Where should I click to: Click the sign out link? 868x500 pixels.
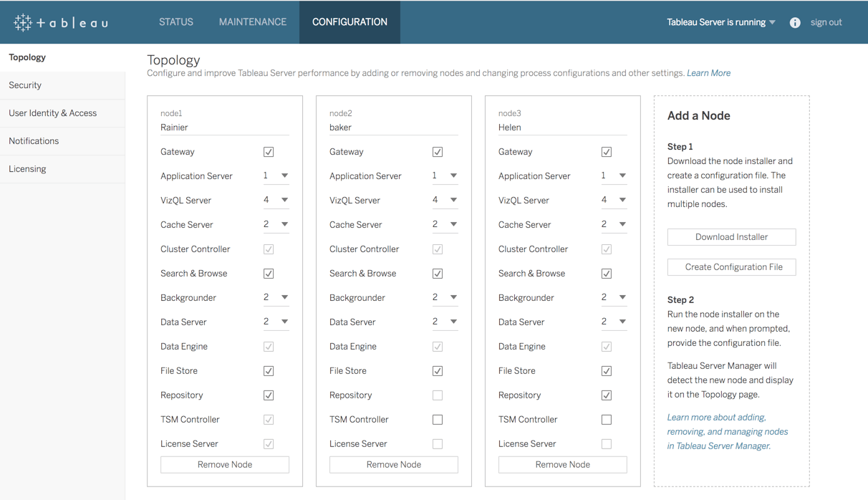pos(826,22)
